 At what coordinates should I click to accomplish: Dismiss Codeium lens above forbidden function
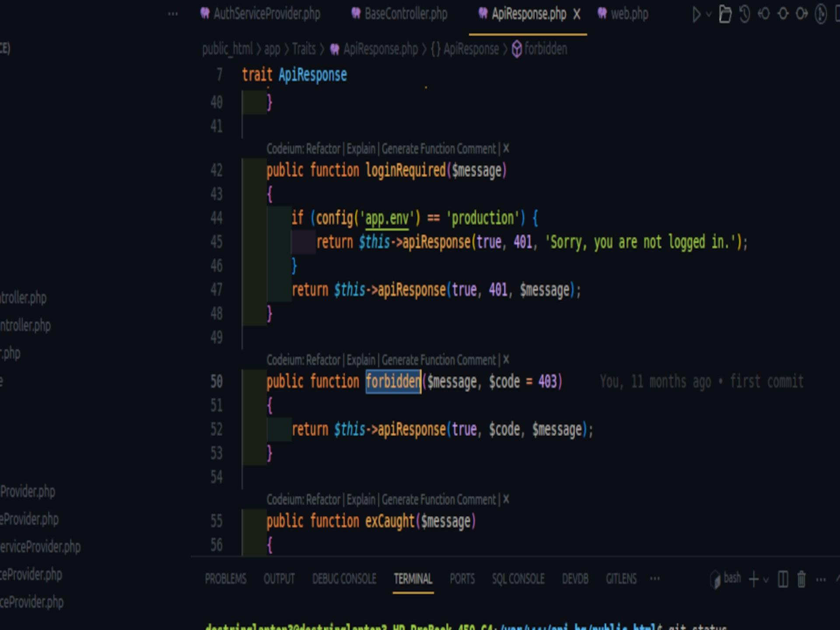(506, 360)
